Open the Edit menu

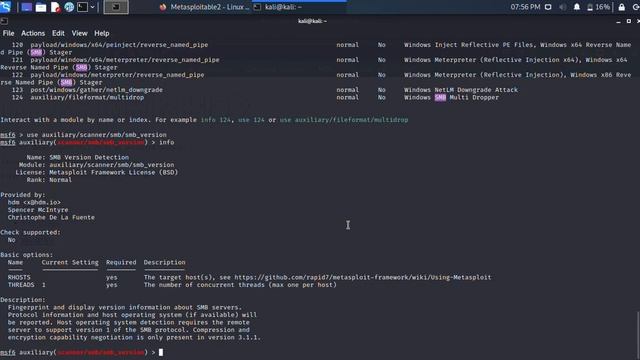coord(58,33)
